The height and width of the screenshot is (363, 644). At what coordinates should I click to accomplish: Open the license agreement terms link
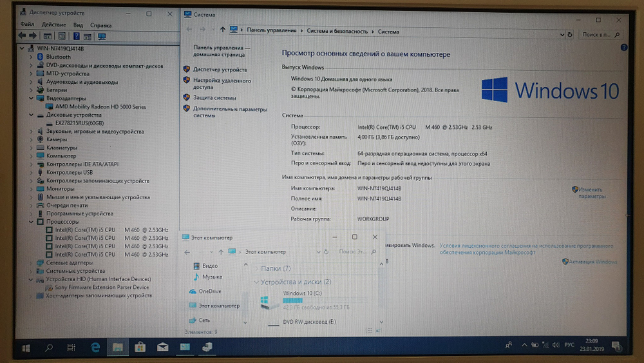527,249
